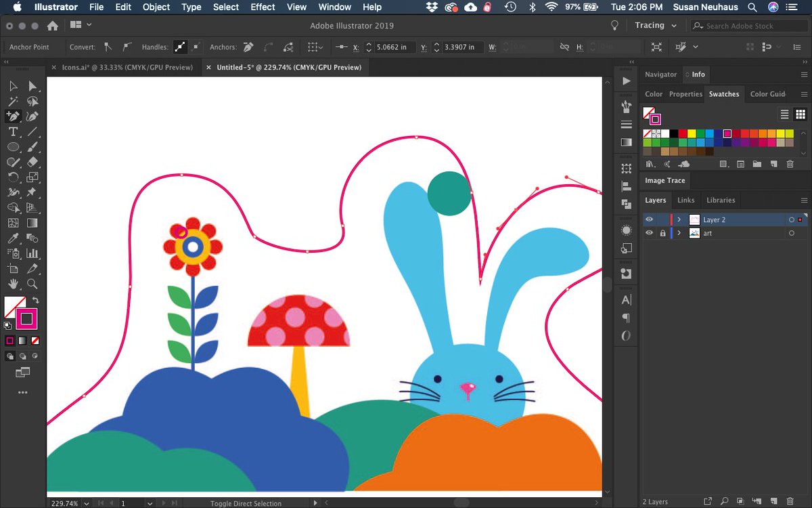Toggle constrain width and height link
812x508 pixels.
click(564, 47)
